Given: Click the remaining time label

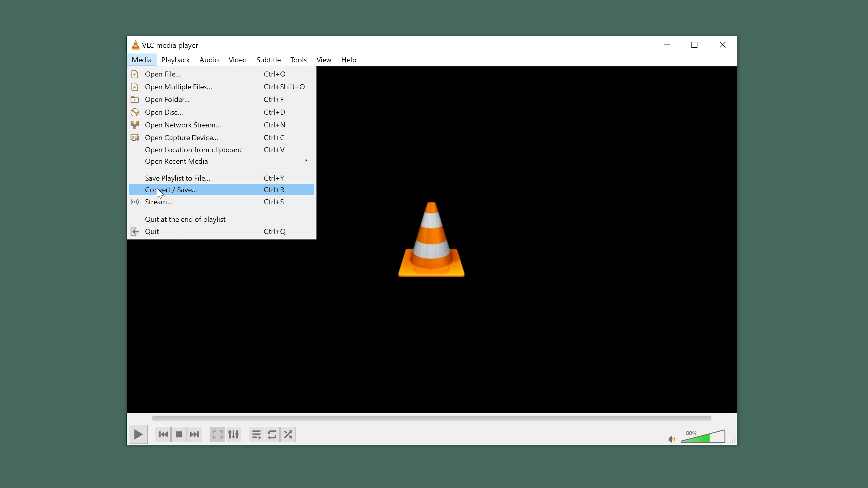Looking at the screenshot, I should (x=726, y=419).
